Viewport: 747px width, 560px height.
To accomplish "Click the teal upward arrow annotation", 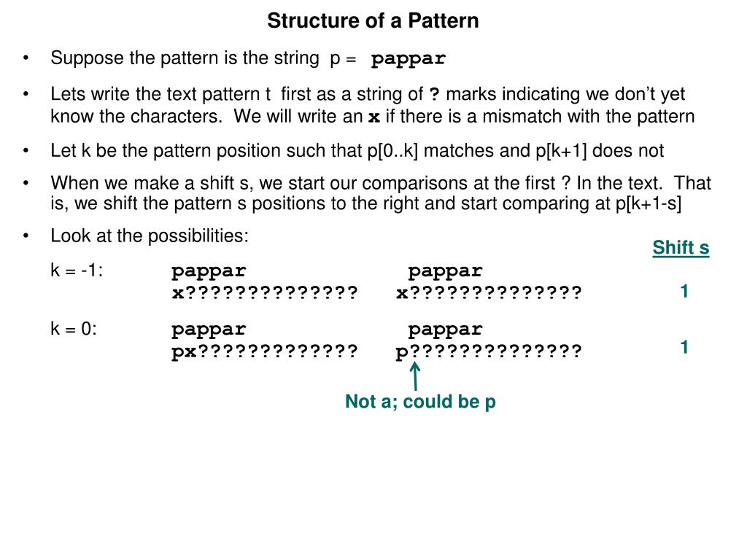I will (415, 376).
